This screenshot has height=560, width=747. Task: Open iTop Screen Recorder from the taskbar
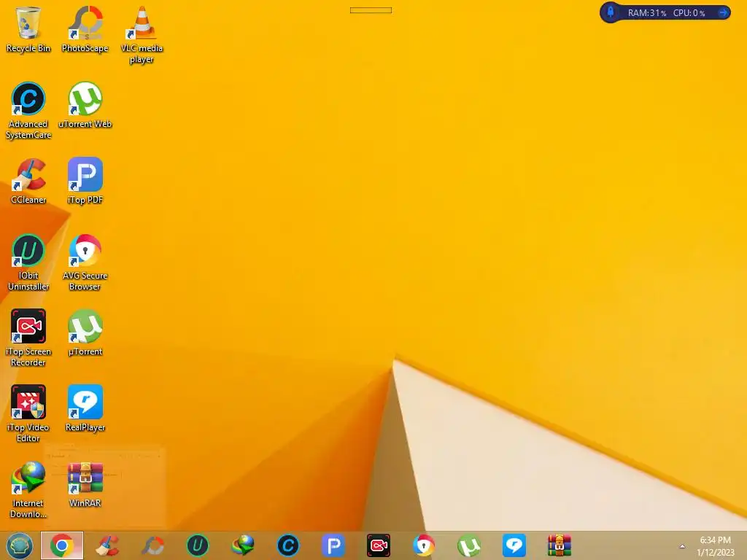coord(379,545)
